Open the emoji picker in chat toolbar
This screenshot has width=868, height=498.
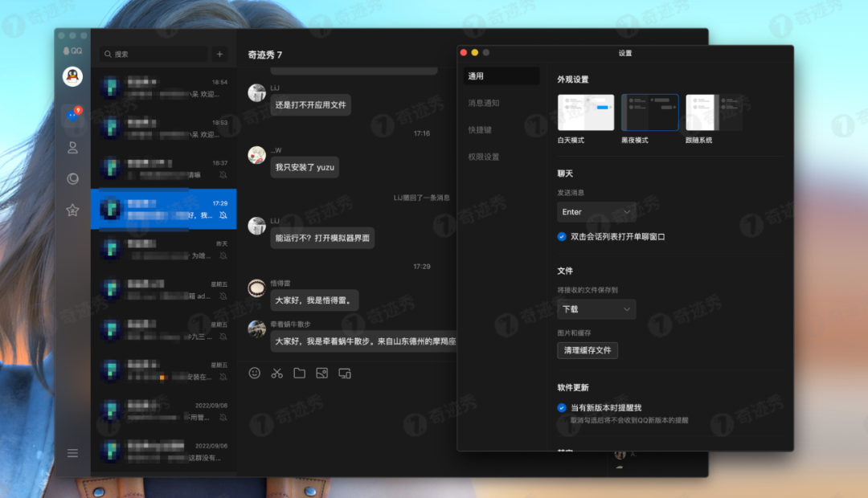(x=255, y=373)
